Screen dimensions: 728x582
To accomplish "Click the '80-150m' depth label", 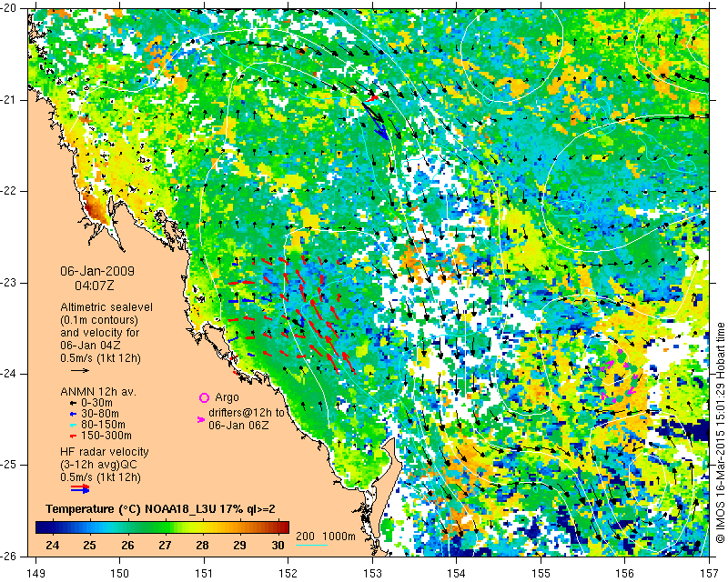I will point(103,425).
